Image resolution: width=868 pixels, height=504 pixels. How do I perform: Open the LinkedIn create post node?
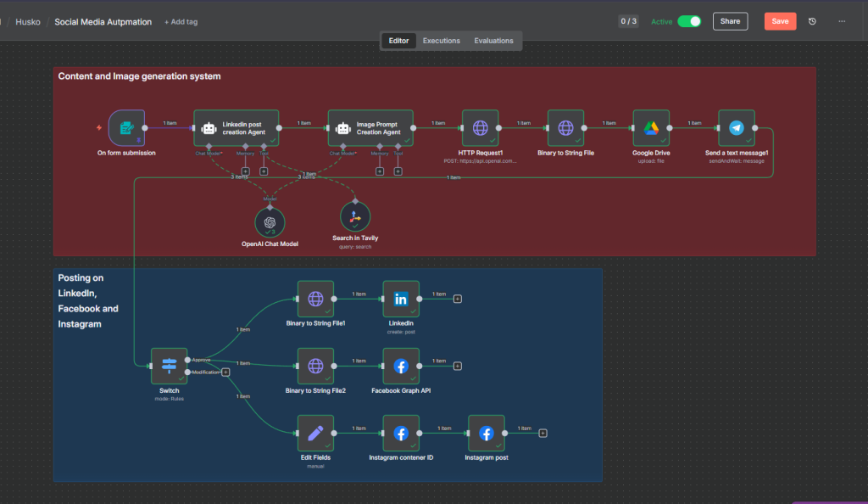(x=401, y=299)
